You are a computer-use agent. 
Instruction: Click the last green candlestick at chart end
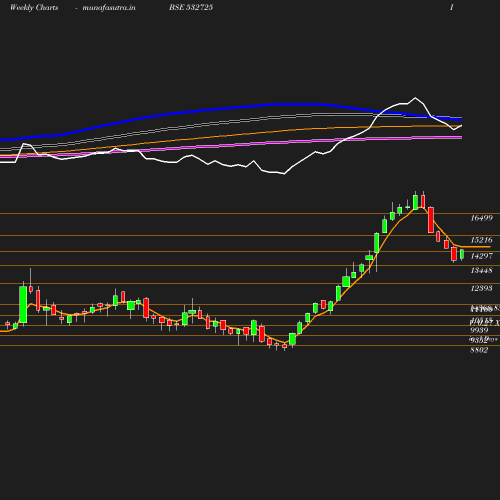pyautogui.click(x=462, y=254)
